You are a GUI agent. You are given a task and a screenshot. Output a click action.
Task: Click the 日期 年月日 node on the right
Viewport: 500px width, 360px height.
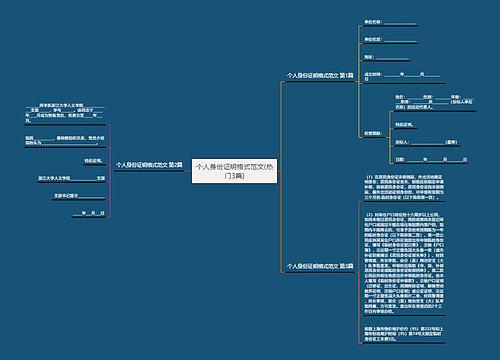point(431,160)
